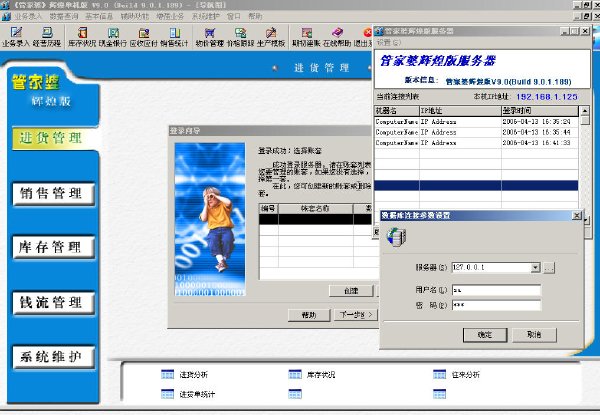Click the unlabeled report icon below 往来分析
Screen dimensions: 600x415
pos(439,394)
